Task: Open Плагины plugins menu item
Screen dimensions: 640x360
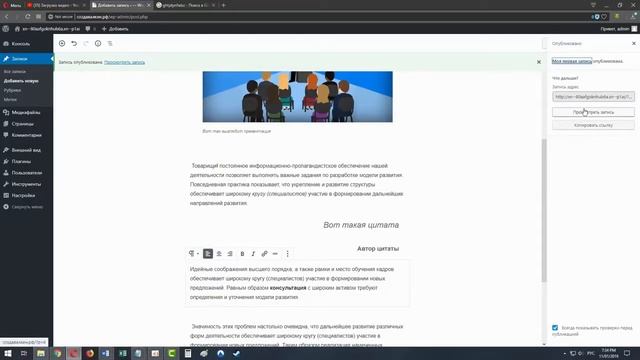Action: coord(27,162)
